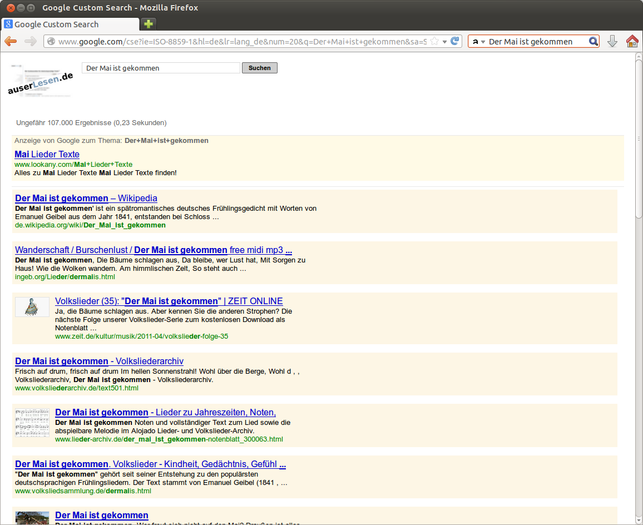Open a new tab with the plus button
Screen dimensions: 643x525
pyautogui.click(x=148, y=24)
